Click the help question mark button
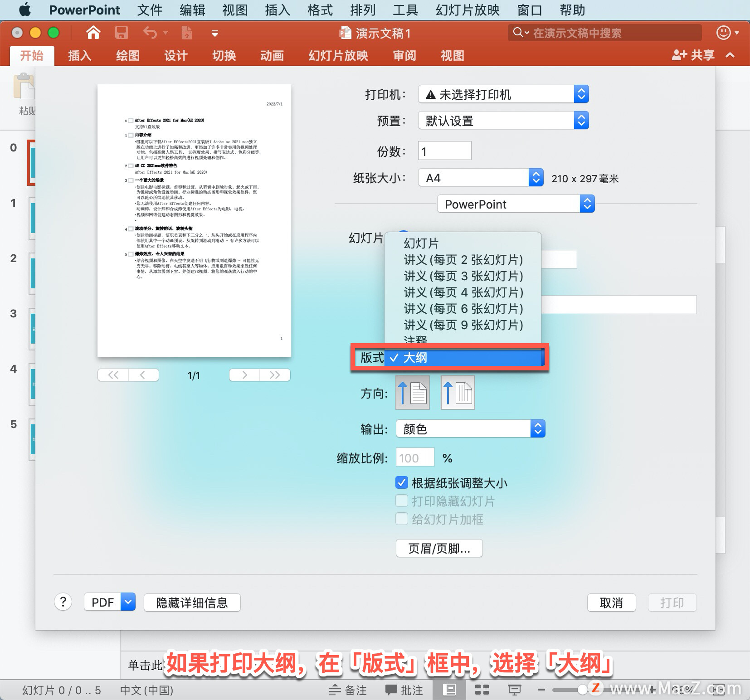The height and width of the screenshot is (700, 750). pyautogui.click(x=63, y=602)
